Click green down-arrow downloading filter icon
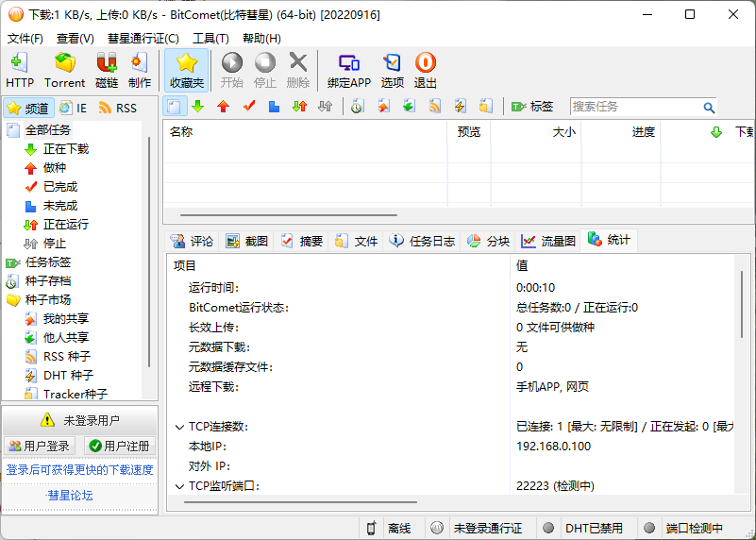 point(197,107)
